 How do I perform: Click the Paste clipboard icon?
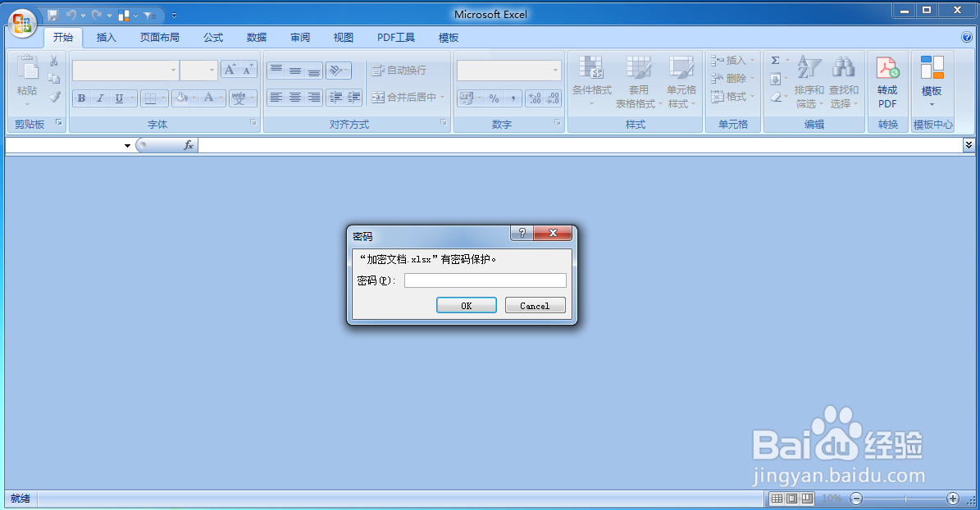[27, 68]
